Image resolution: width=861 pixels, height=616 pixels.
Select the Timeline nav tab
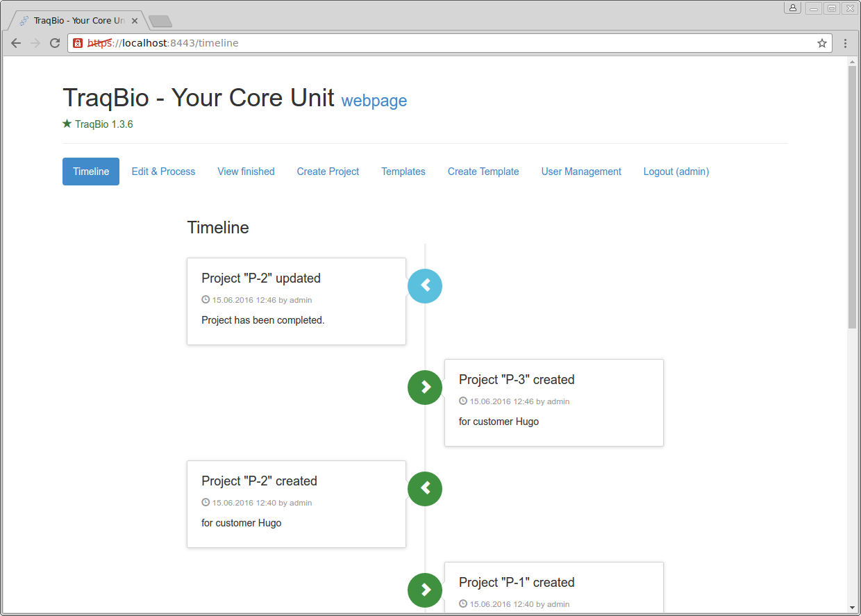(x=91, y=172)
